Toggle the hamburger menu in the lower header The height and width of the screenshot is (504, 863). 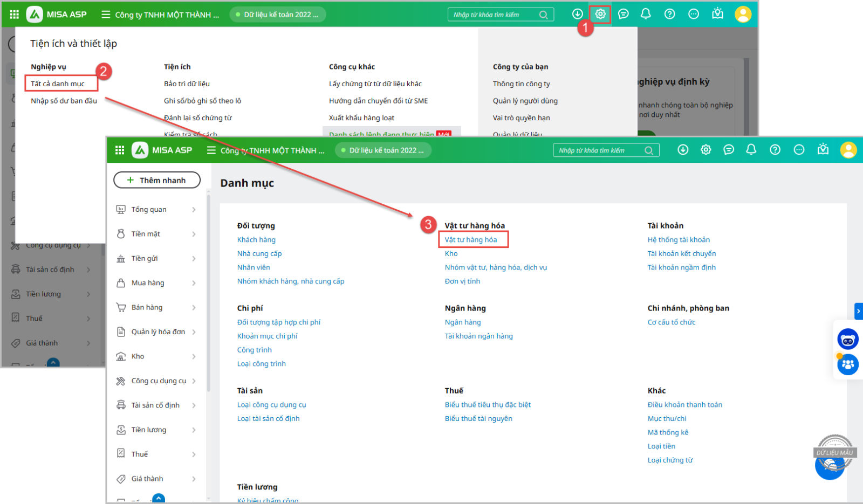point(211,150)
